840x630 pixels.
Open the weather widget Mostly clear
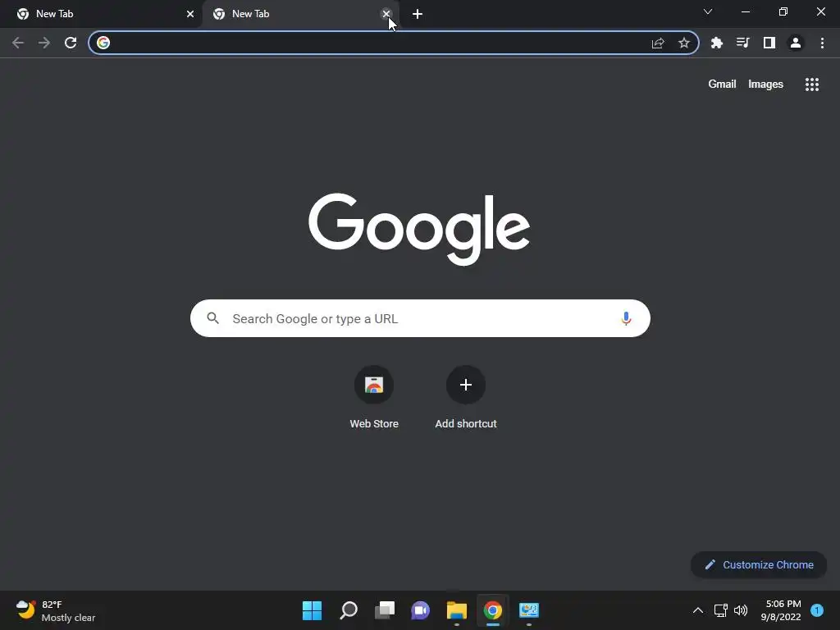pos(56,610)
